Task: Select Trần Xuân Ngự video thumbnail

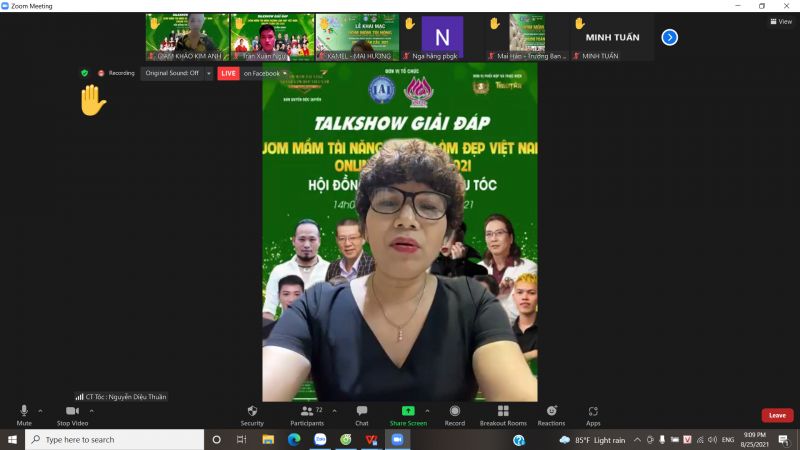Action: (x=272, y=37)
